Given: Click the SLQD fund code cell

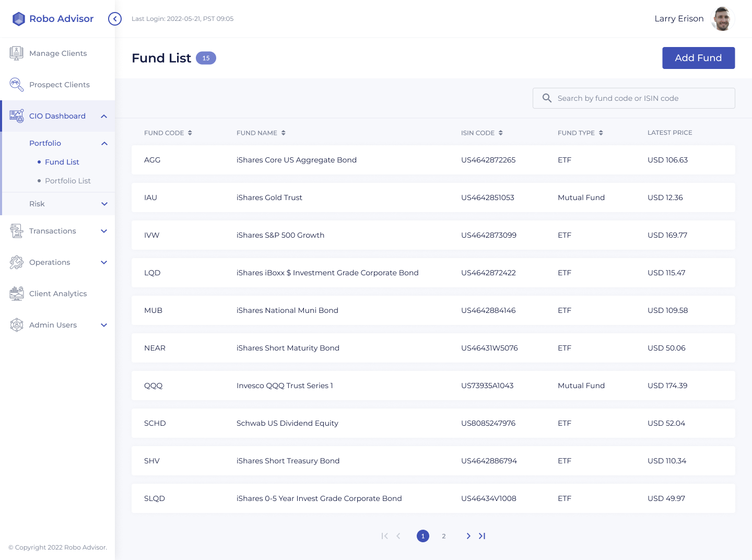Looking at the screenshot, I should point(155,498).
